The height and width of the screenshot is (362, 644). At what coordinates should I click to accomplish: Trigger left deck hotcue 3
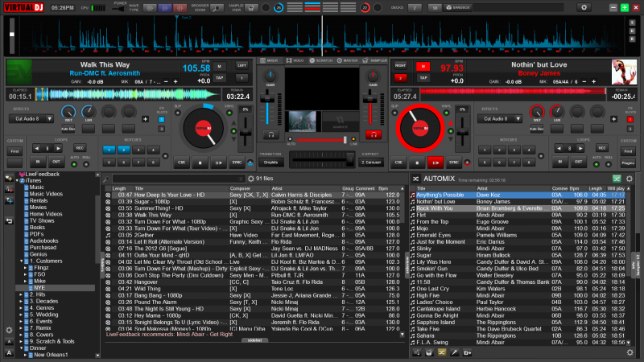coord(138,150)
